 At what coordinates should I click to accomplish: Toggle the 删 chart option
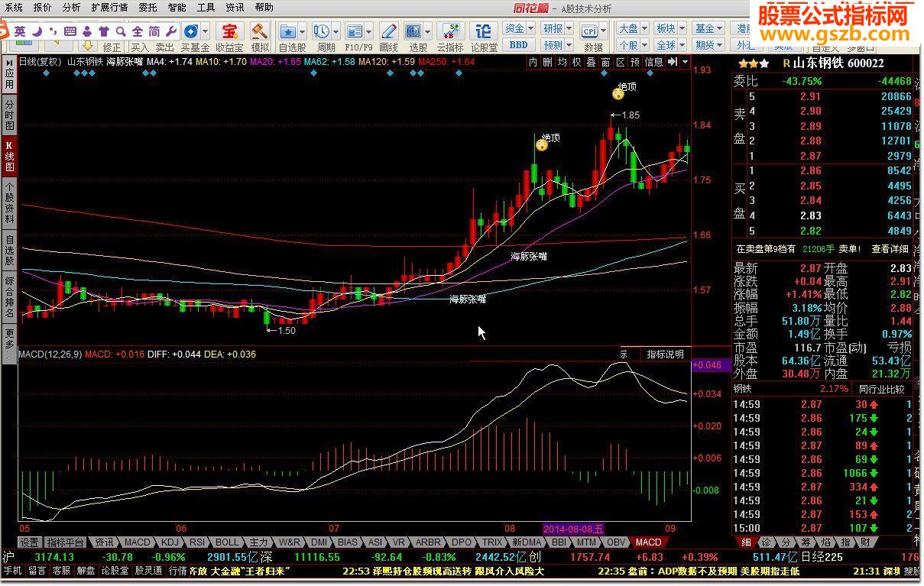pyautogui.click(x=548, y=62)
